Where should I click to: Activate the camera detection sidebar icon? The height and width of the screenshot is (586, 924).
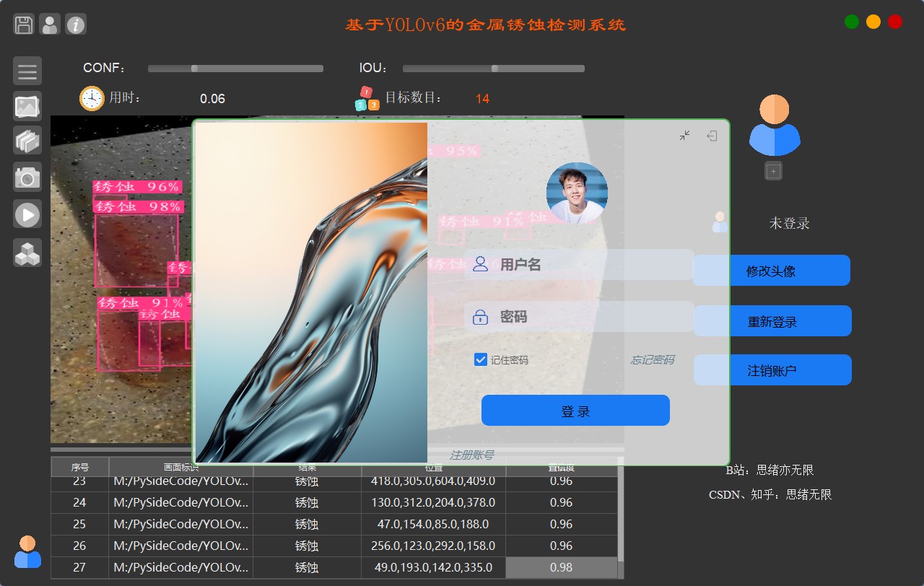[x=27, y=177]
